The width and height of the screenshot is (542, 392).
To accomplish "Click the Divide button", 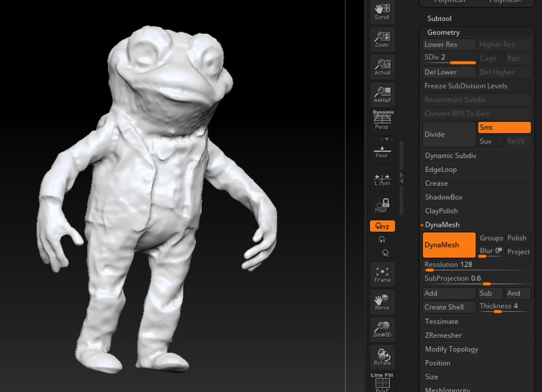I will pyautogui.click(x=449, y=134).
